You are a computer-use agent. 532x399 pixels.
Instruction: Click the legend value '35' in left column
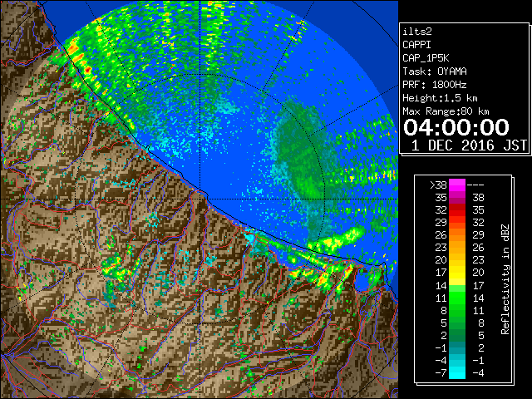click(441, 198)
